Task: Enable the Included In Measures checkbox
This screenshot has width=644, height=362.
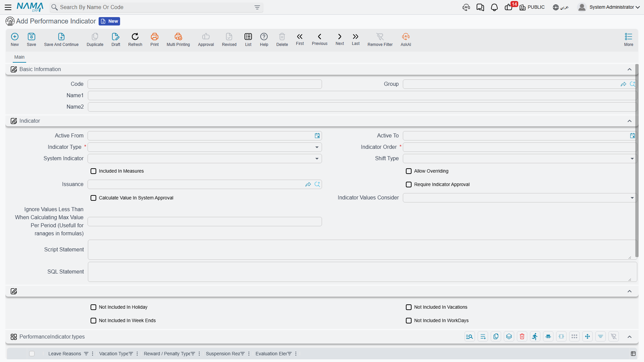Action: pos(93,171)
